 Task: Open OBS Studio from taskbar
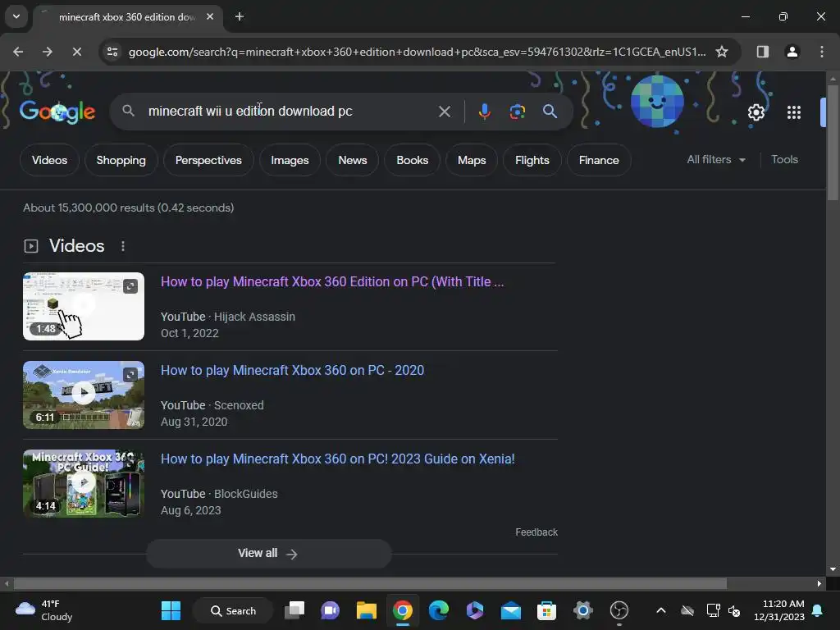click(619, 610)
